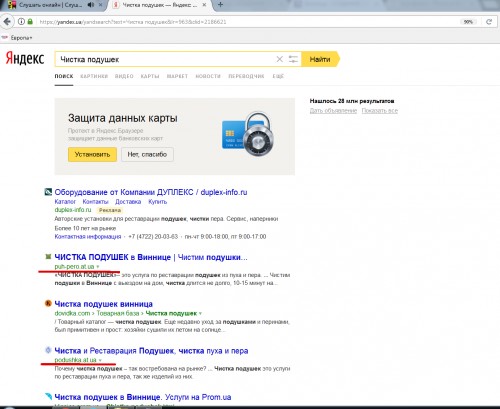Click green duplex-info.ru URL
500x409 pixels.
point(73,210)
